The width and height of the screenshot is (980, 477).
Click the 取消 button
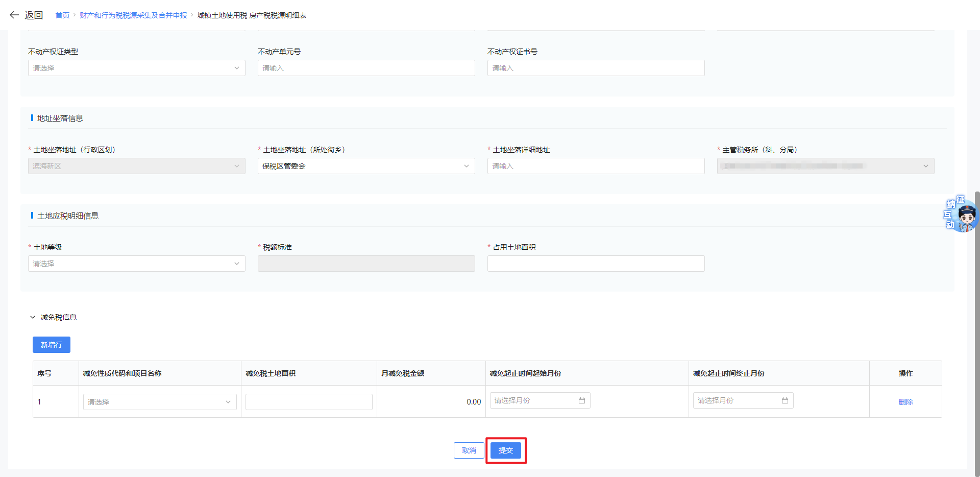[469, 450]
